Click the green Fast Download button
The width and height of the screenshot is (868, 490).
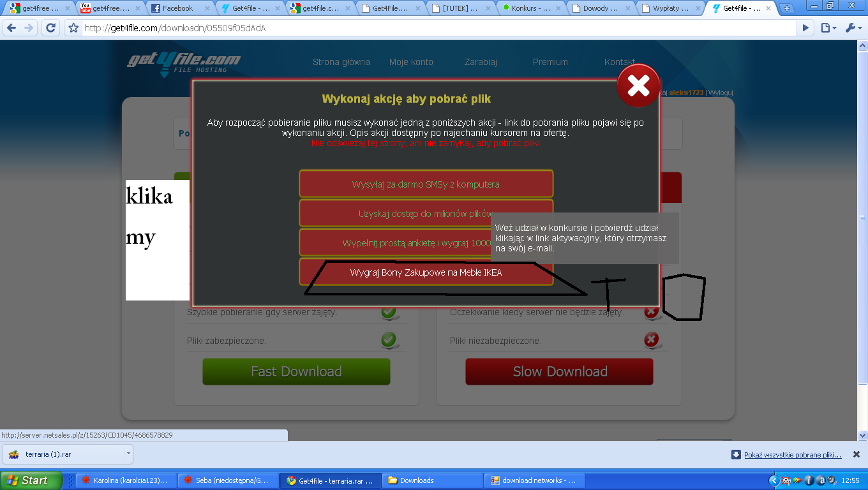pos(296,371)
